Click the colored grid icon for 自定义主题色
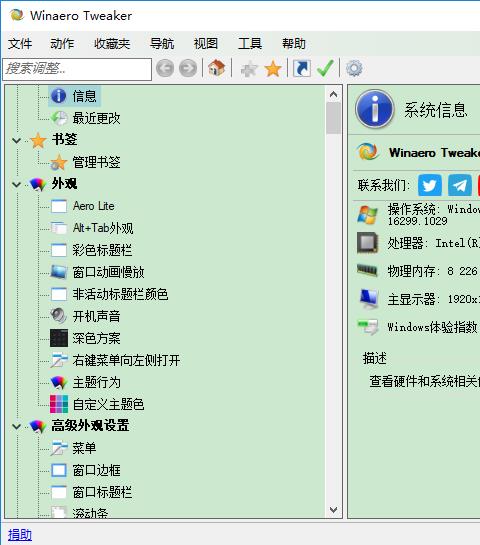 (x=59, y=404)
